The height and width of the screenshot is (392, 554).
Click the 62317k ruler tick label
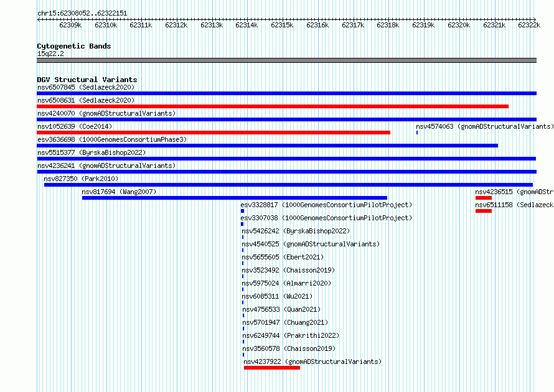pyautogui.click(x=353, y=25)
